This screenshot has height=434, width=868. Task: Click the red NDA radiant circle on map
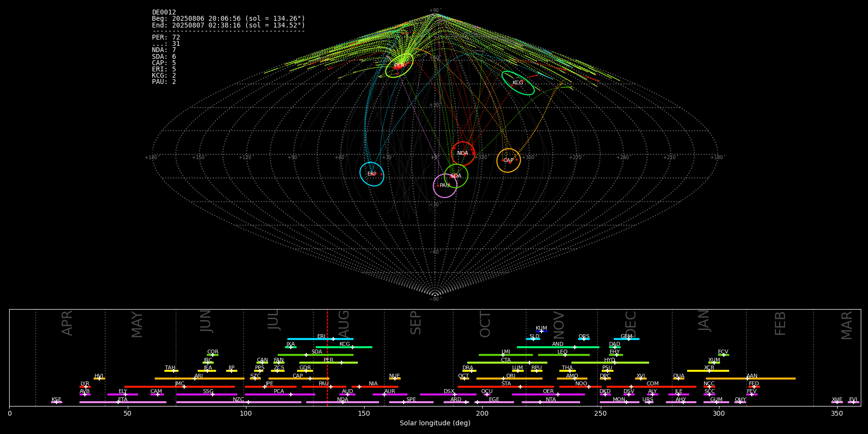point(463,153)
